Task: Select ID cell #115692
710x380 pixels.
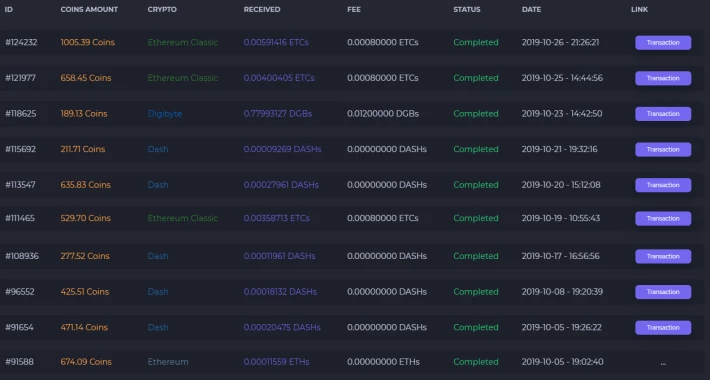Action: pyautogui.click(x=20, y=149)
